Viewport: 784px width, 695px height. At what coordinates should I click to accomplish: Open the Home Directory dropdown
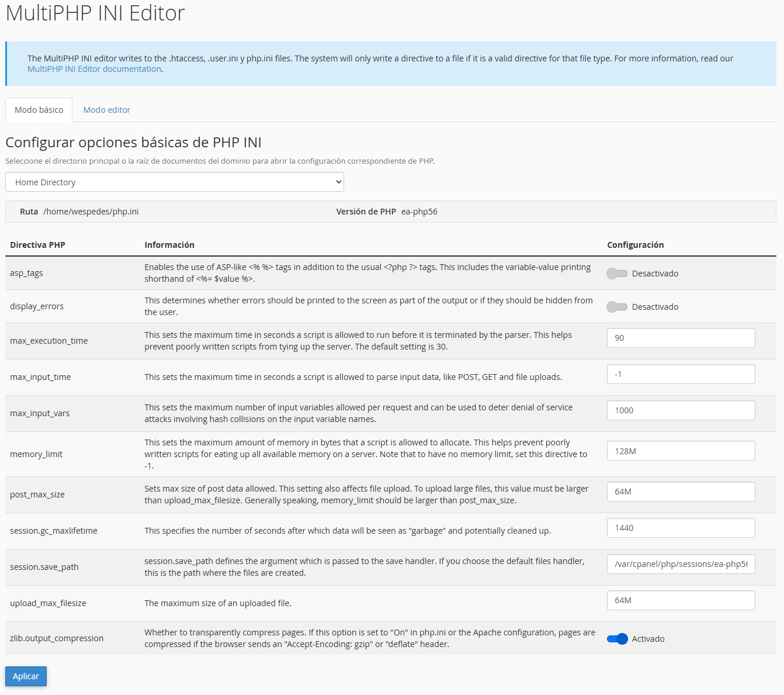(x=174, y=182)
